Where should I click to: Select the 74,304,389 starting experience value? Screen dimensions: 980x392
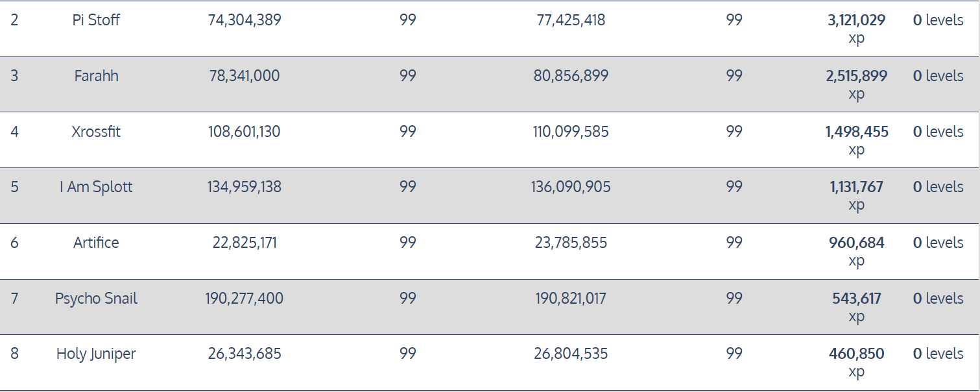pos(245,20)
